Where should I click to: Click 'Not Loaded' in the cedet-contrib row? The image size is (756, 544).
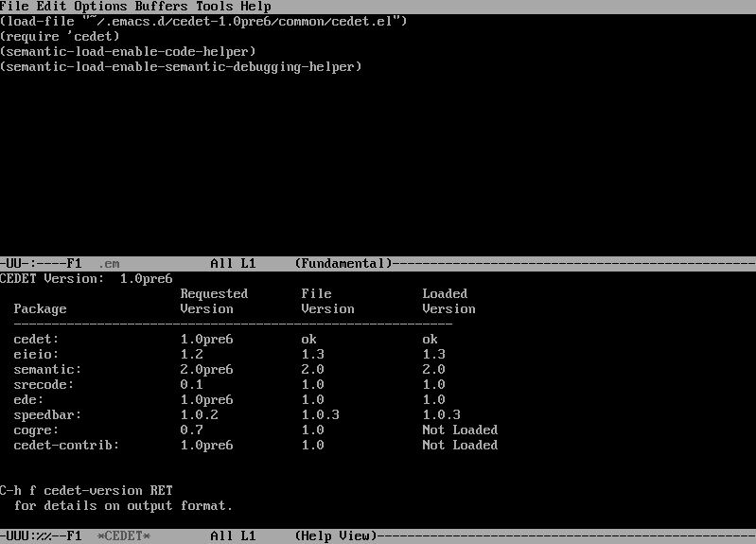point(460,446)
